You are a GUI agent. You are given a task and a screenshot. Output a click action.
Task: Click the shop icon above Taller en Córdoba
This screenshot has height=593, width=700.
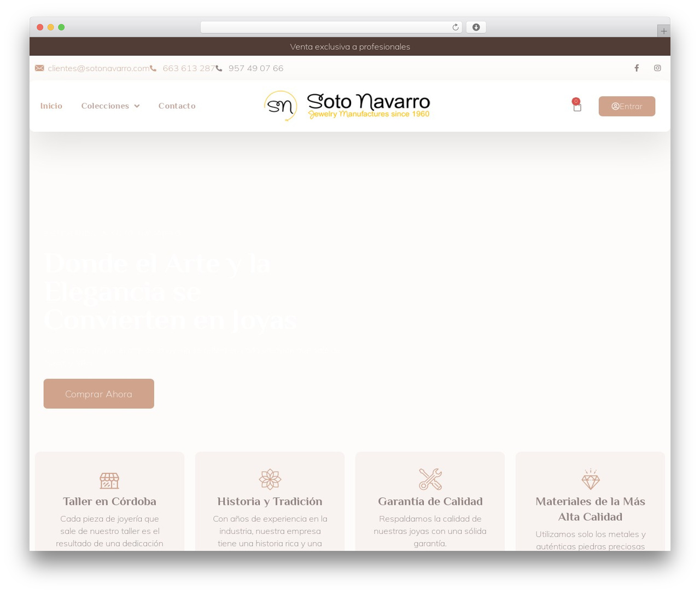tap(109, 480)
